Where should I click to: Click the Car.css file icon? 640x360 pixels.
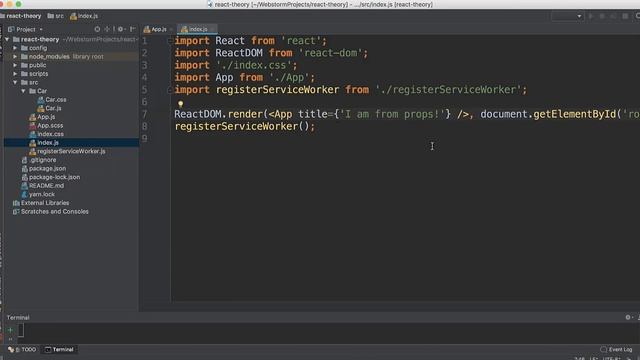click(x=41, y=100)
